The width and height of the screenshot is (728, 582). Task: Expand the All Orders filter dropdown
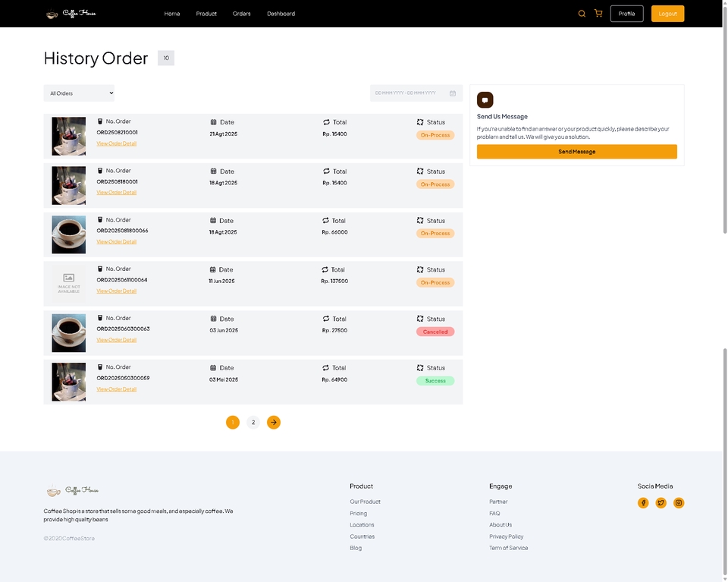[79, 93]
